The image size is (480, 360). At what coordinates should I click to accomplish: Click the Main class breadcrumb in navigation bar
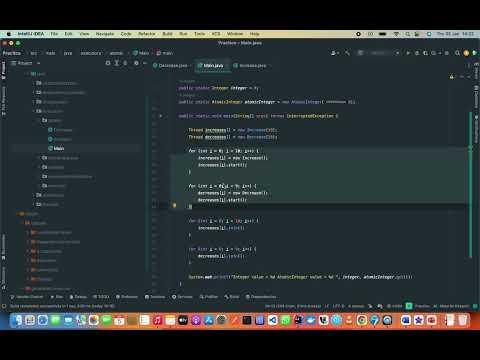pos(141,53)
